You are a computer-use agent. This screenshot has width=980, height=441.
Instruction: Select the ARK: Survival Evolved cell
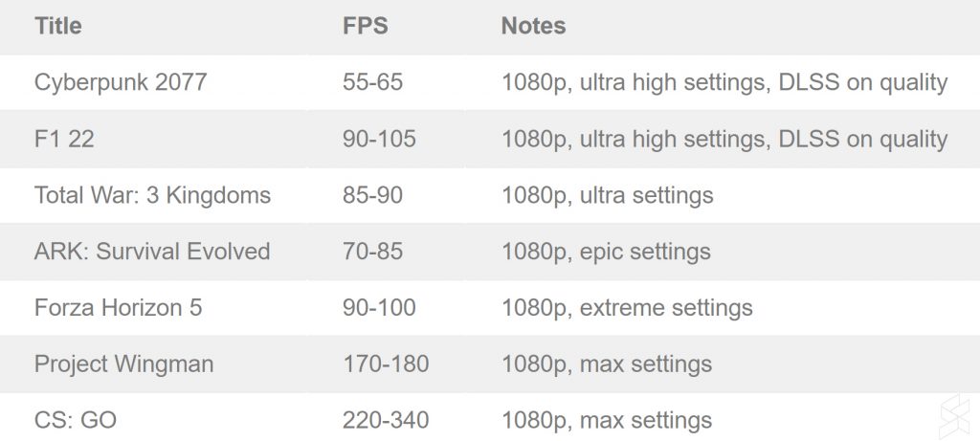pos(152,252)
